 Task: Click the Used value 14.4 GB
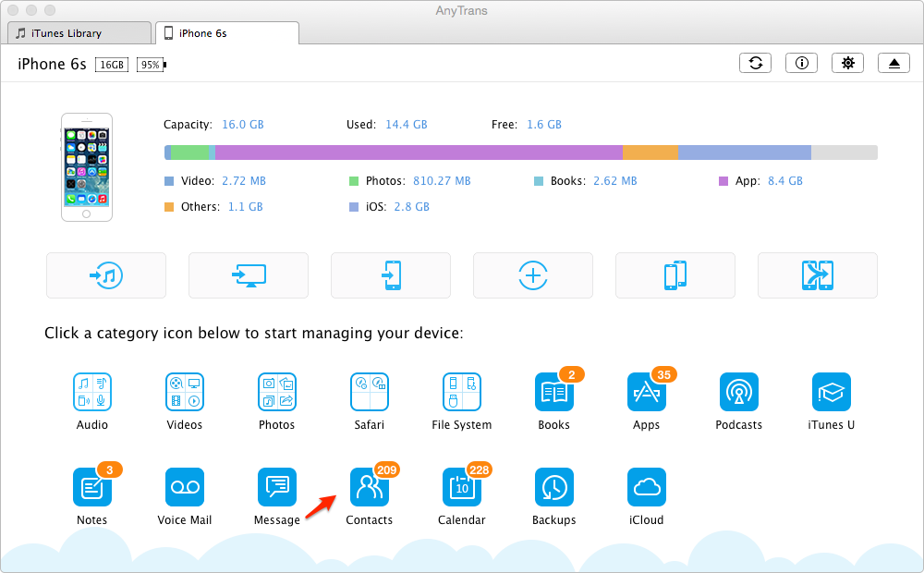(x=407, y=125)
